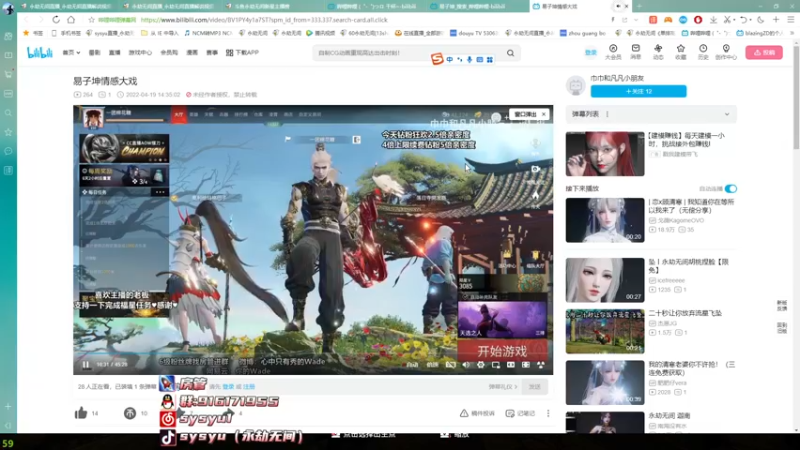This screenshot has height=450, width=800.
Task: Open the 收藏 favorites star icon
Action: pos(681,52)
